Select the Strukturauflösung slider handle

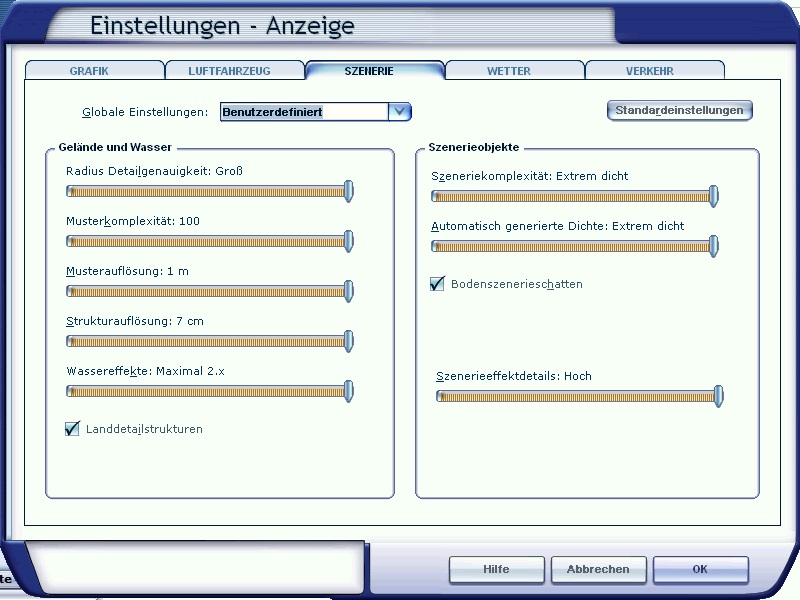point(347,341)
